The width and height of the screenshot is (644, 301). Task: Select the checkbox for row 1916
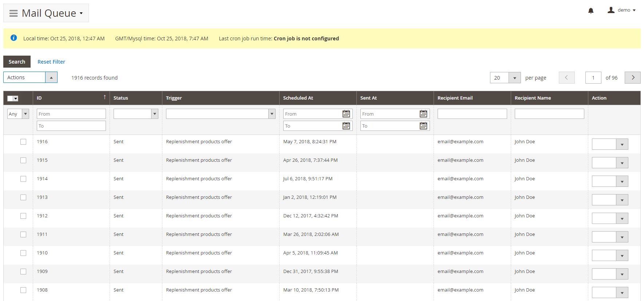(x=23, y=142)
